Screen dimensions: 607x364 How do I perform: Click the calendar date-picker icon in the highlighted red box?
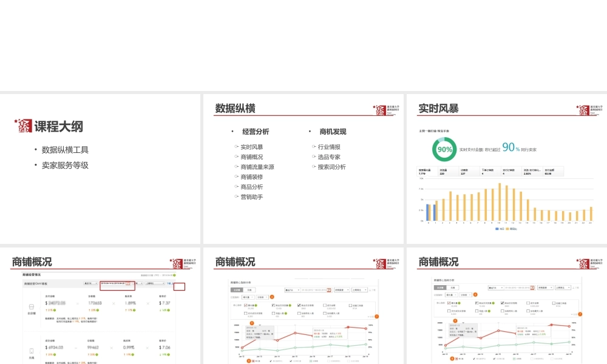tap(129, 284)
